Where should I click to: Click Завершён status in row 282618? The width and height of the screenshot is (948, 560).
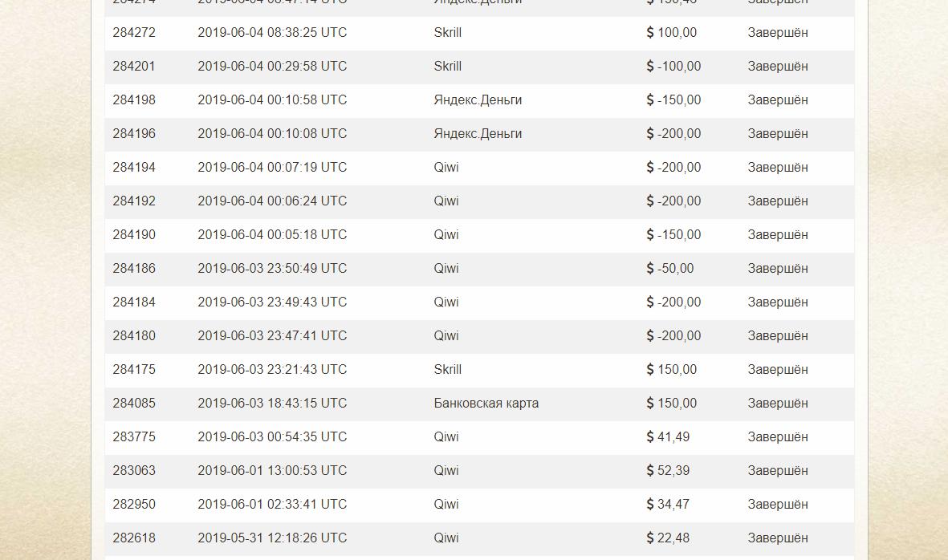click(778, 538)
